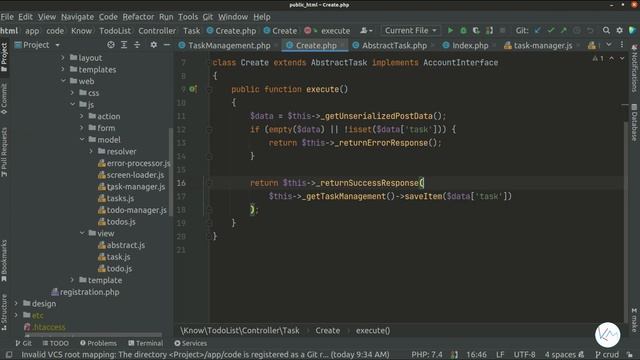Open the Problems tool window button
640x360 pixels.
tap(98, 343)
